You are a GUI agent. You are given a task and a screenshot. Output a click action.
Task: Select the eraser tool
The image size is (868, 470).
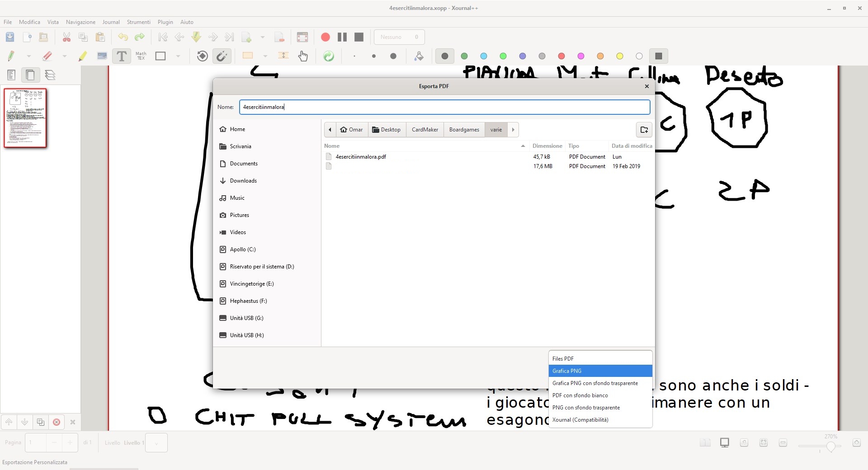pyautogui.click(x=47, y=56)
